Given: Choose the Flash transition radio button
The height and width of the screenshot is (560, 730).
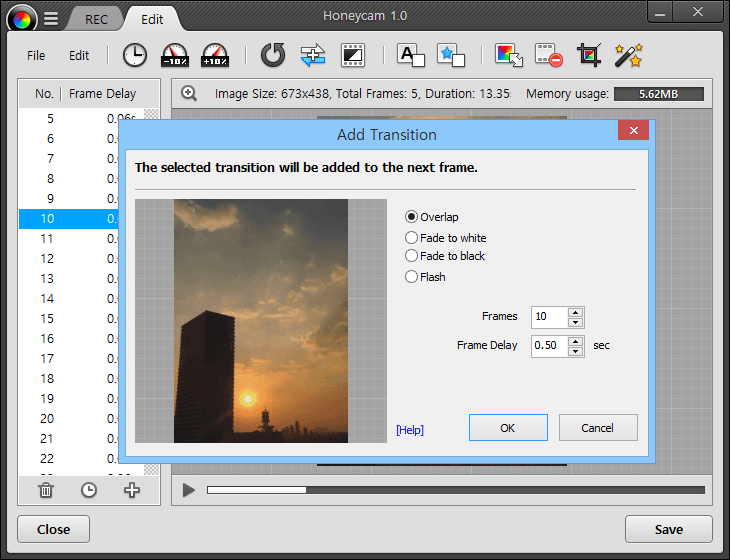Looking at the screenshot, I should point(425,277).
